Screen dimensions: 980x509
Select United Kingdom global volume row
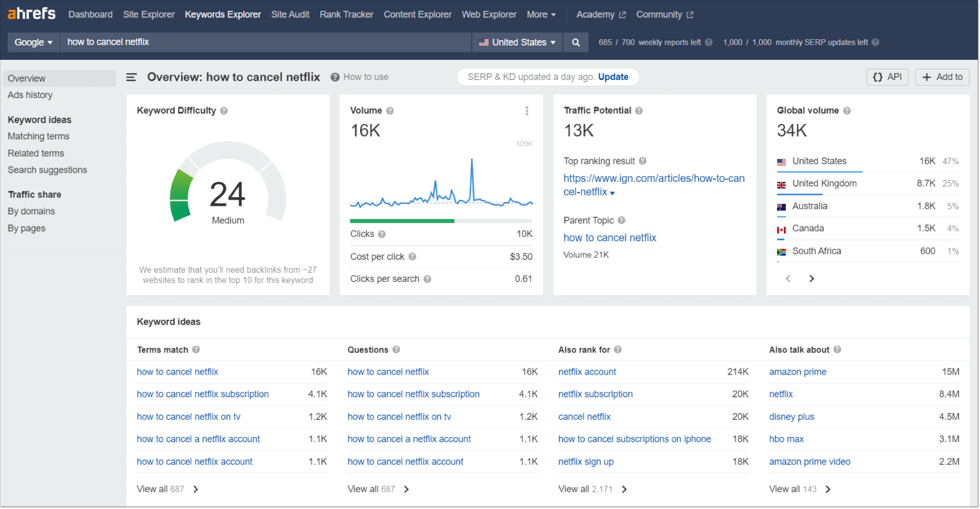click(868, 183)
